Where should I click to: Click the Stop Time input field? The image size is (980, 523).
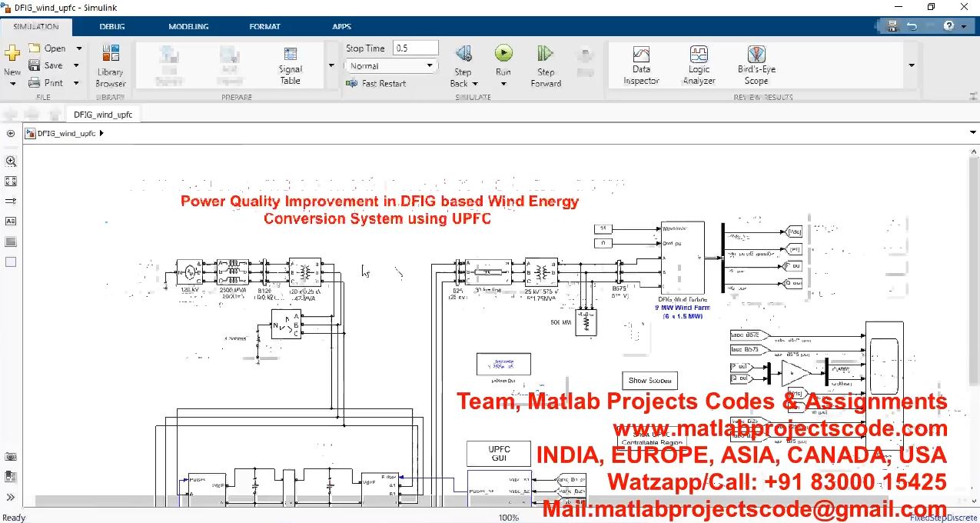(x=415, y=48)
